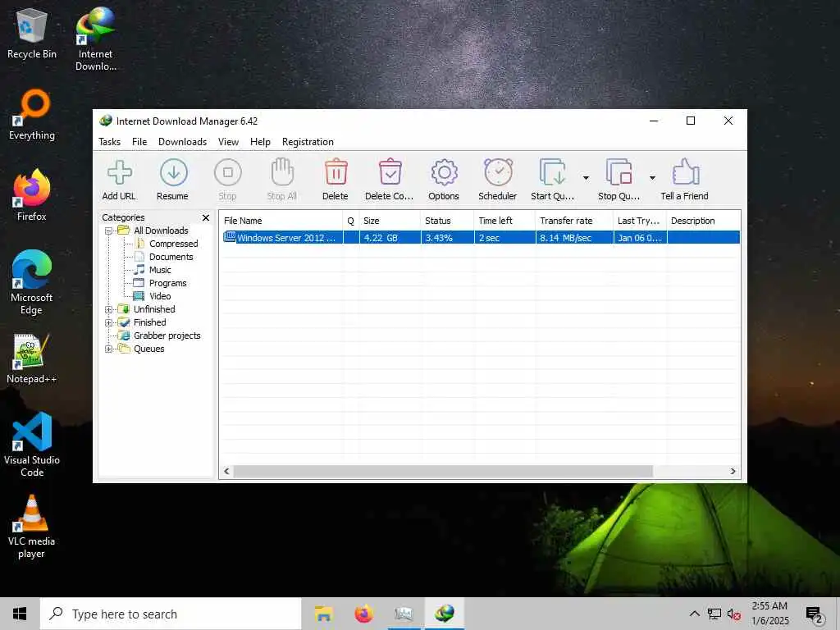Image resolution: width=840 pixels, height=630 pixels.
Task: Click the 4.22 GB size cell
Action: pyautogui.click(x=390, y=237)
